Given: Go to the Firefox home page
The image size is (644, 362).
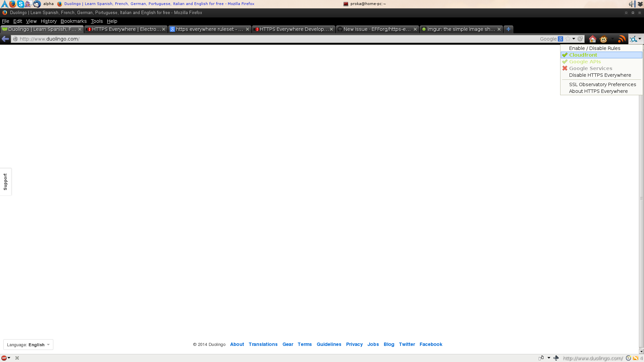Looking at the screenshot, I should [592, 39].
